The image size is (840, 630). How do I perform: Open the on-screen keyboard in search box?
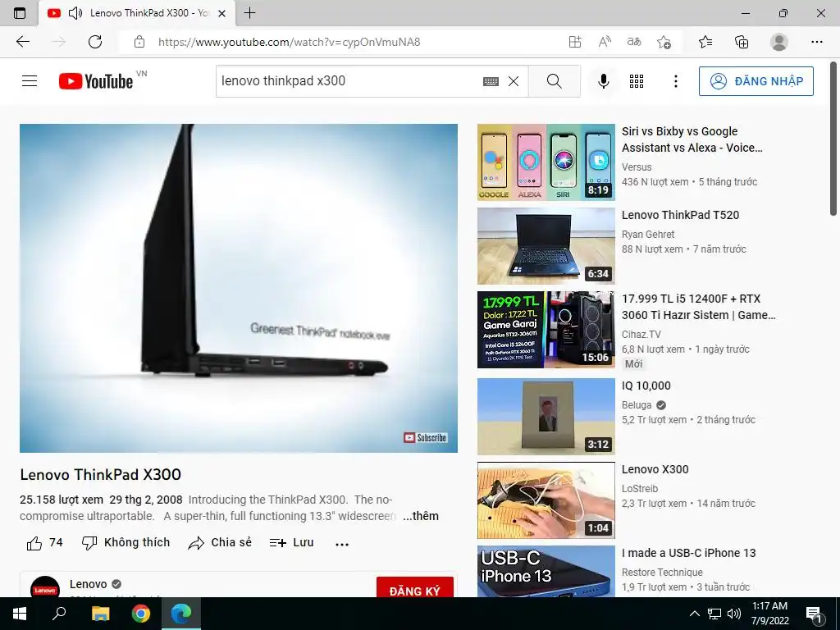[x=491, y=81]
